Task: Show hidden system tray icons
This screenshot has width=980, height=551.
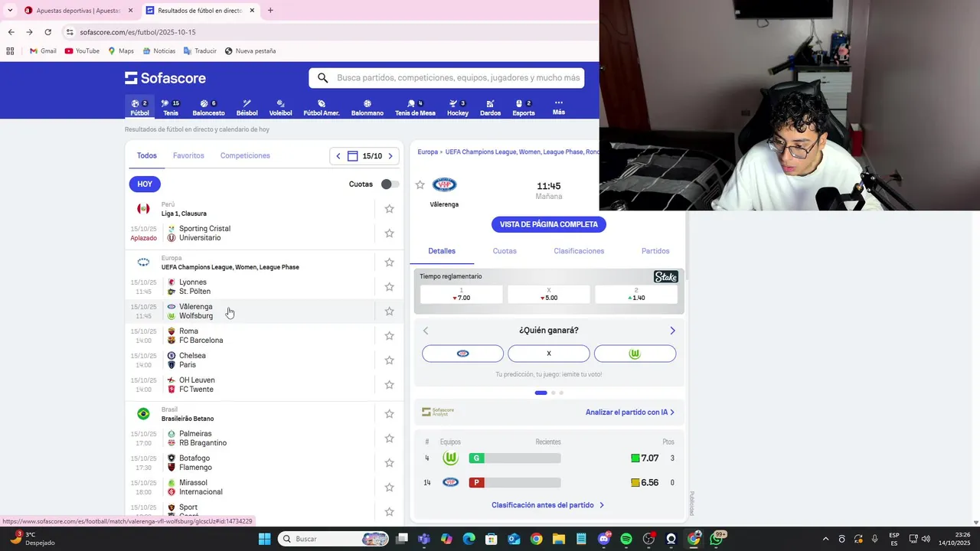Action: coord(825,539)
